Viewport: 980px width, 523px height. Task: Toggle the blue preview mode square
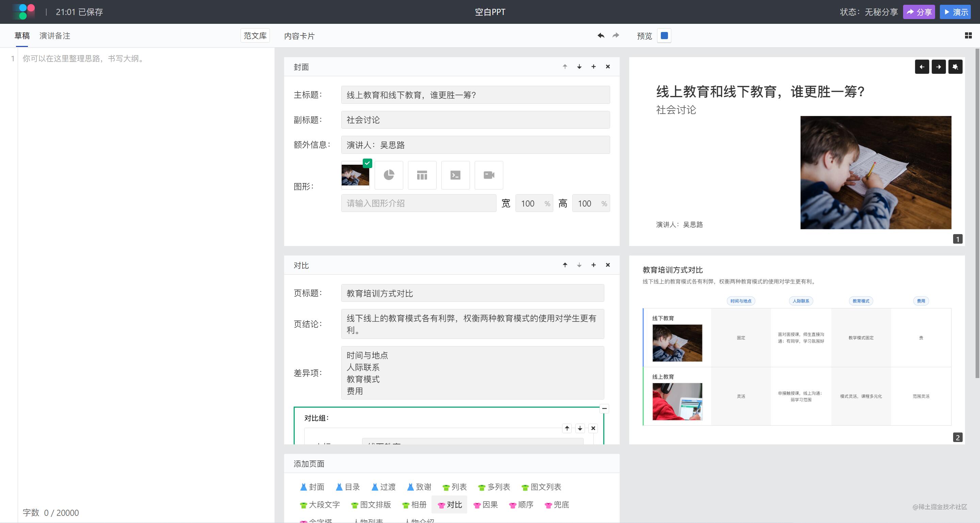click(664, 36)
